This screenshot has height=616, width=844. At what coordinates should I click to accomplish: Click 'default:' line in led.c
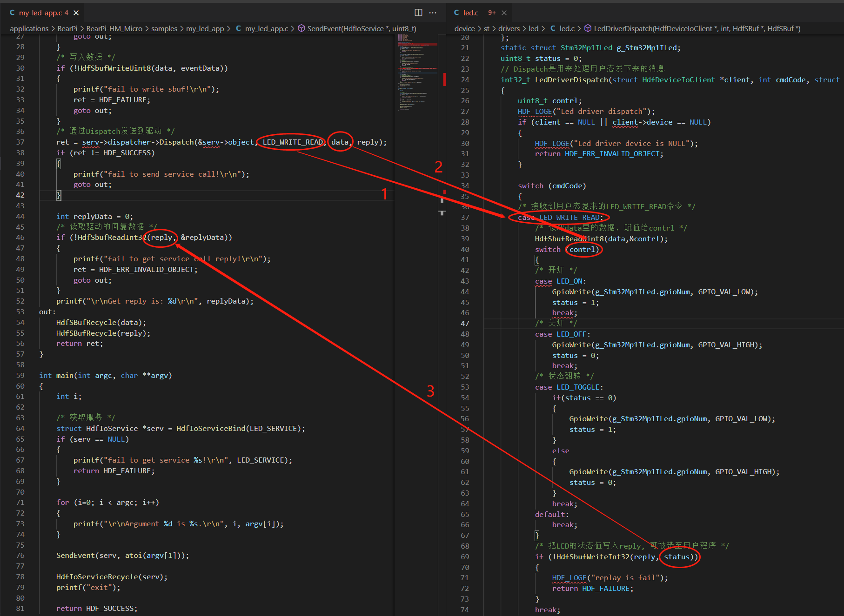pos(552,515)
